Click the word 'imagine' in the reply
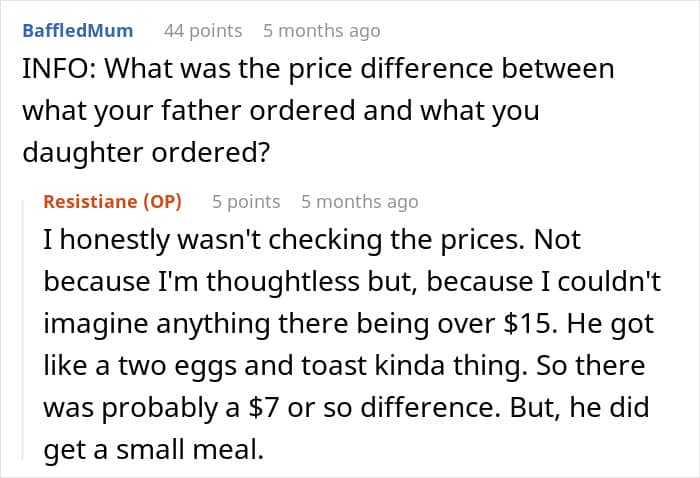The width and height of the screenshot is (700, 478). pos(96,324)
